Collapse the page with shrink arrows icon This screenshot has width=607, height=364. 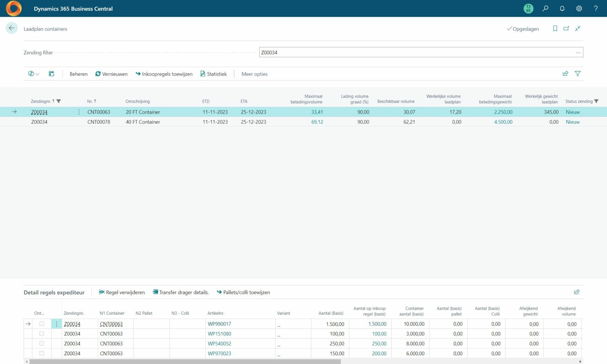point(578,29)
